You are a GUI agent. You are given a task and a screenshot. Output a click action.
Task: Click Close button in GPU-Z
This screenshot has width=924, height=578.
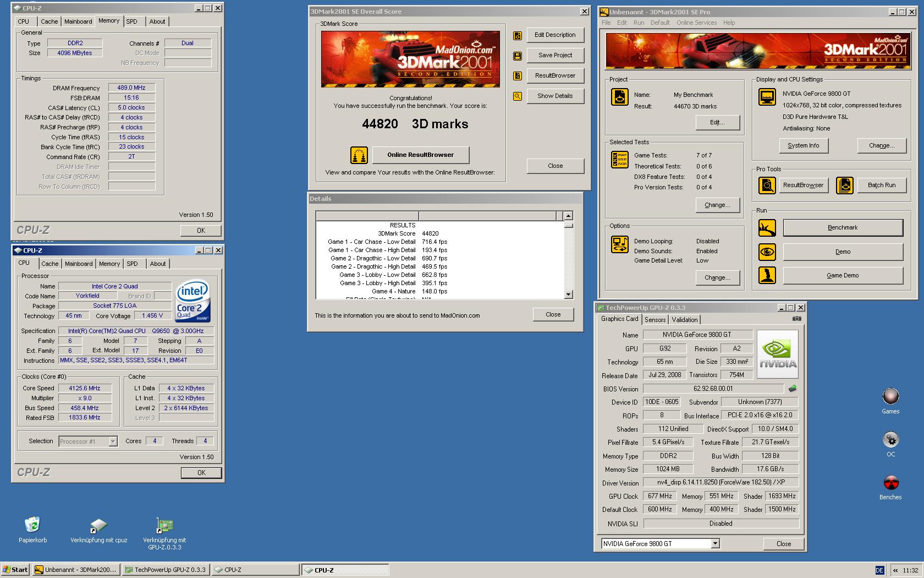[x=784, y=544]
